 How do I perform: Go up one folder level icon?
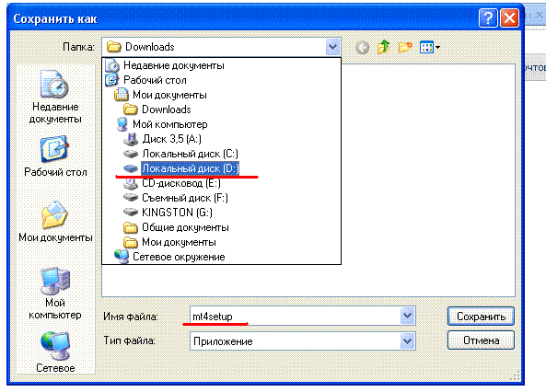click(x=383, y=47)
